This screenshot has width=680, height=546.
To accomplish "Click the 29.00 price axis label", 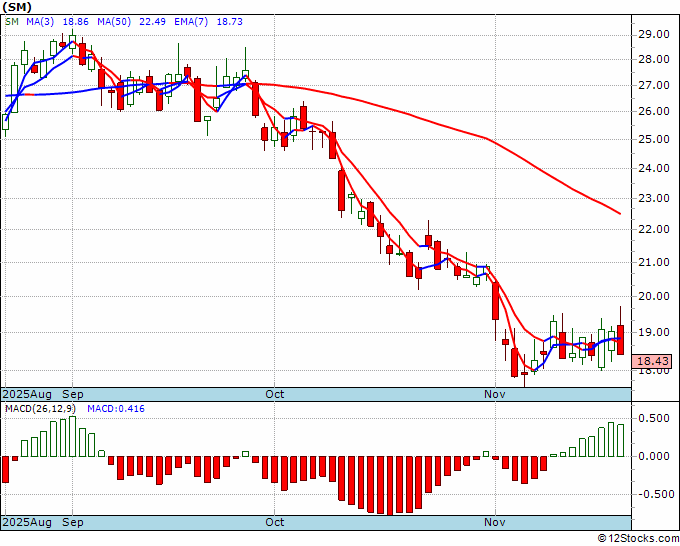I will click(x=654, y=35).
